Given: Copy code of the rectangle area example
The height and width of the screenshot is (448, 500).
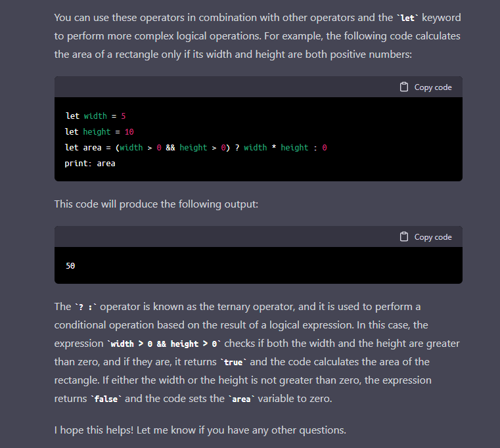Looking at the screenshot, I should tap(426, 87).
